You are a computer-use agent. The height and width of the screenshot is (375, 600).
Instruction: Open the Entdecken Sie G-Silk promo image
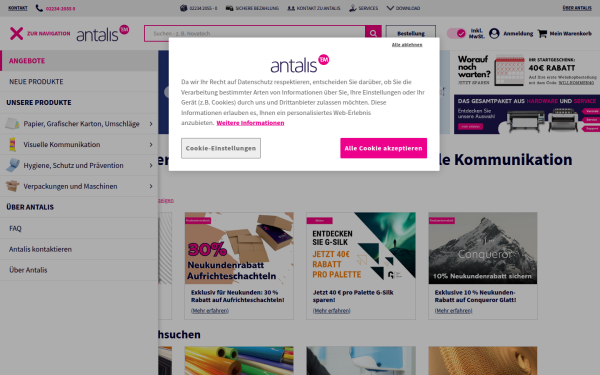pyautogui.click(x=361, y=248)
